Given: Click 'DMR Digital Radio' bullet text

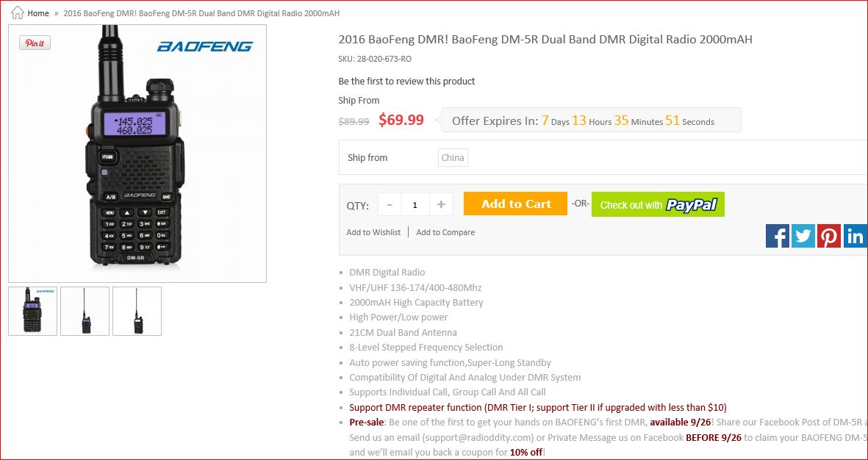Looking at the screenshot, I should 387,273.
